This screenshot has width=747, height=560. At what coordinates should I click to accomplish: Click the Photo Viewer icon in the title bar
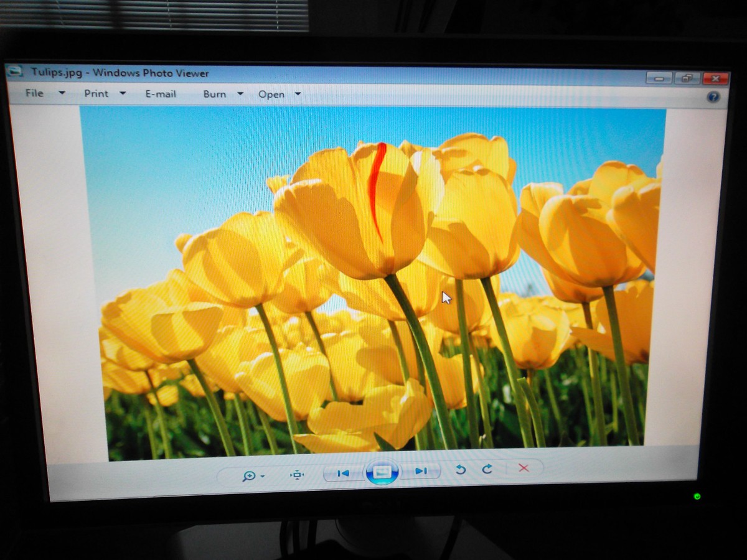click(x=16, y=72)
